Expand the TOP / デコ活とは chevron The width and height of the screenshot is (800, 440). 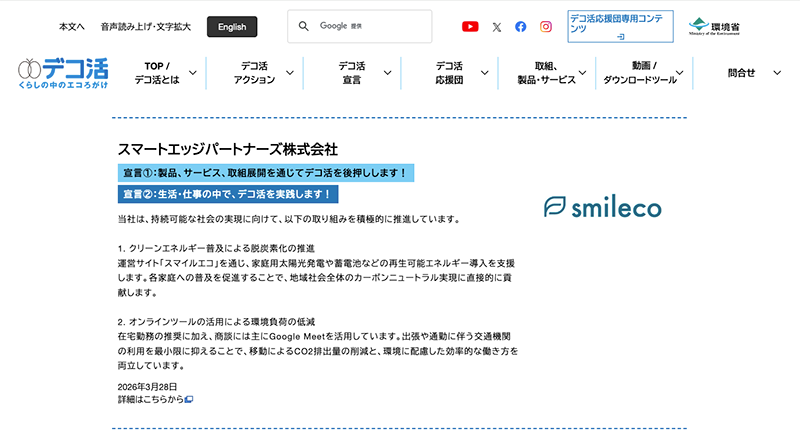[x=193, y=72]
